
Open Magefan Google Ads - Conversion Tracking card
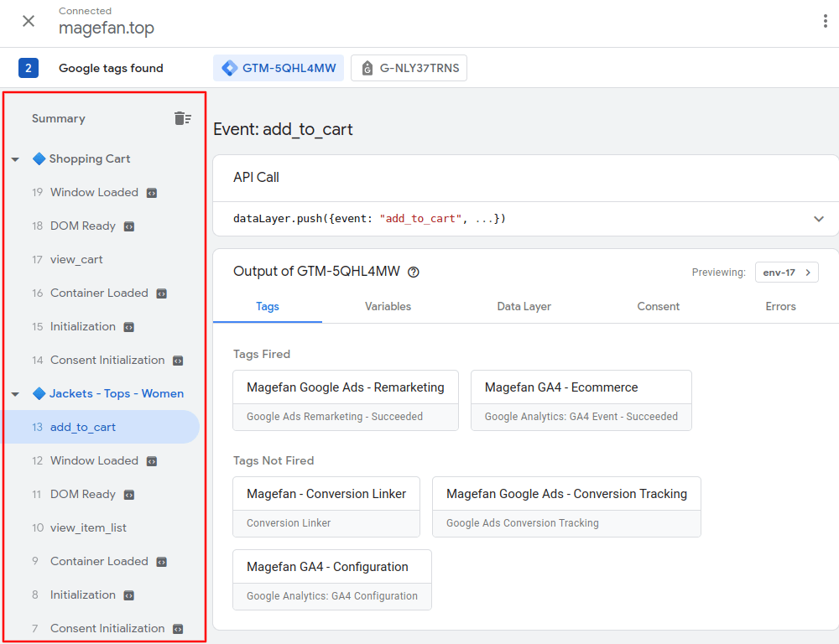[566, 506]
